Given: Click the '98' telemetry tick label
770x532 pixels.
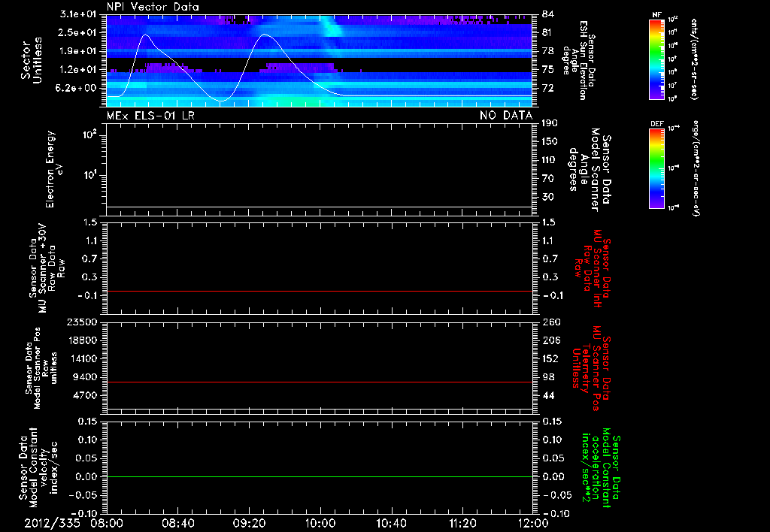Looking at the screenshot, I should (x=547, y=377).
